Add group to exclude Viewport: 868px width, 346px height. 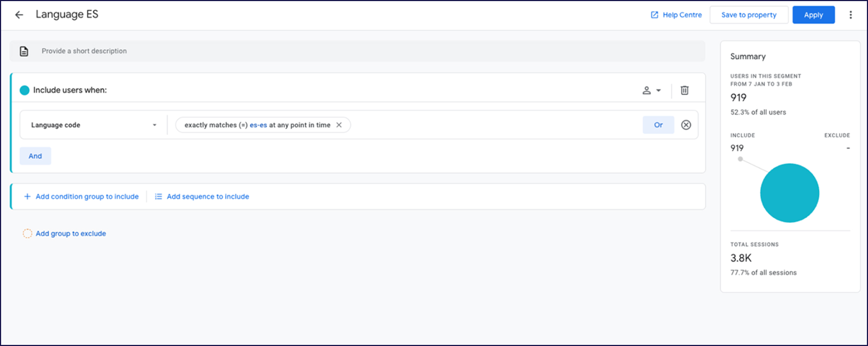point(65,234)
